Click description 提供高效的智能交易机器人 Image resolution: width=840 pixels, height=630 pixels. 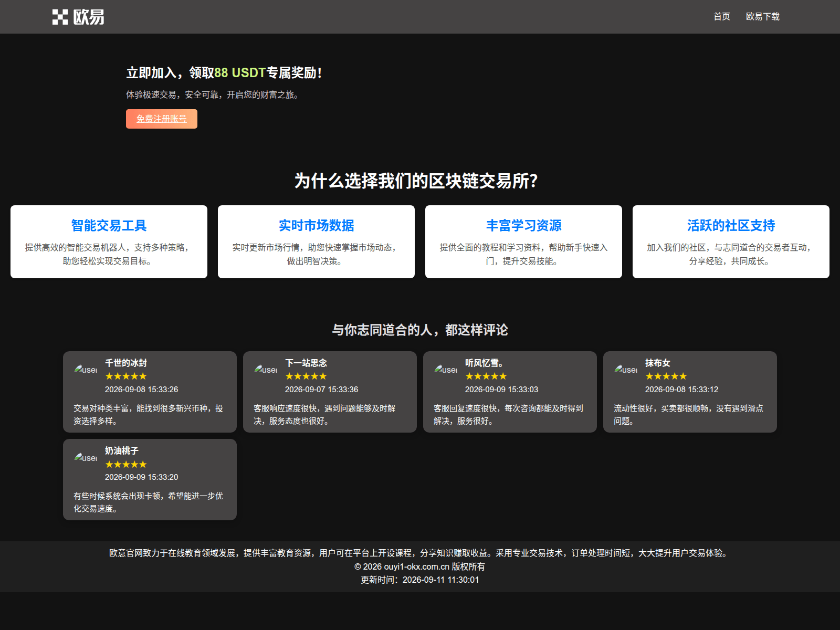point(109,254)
